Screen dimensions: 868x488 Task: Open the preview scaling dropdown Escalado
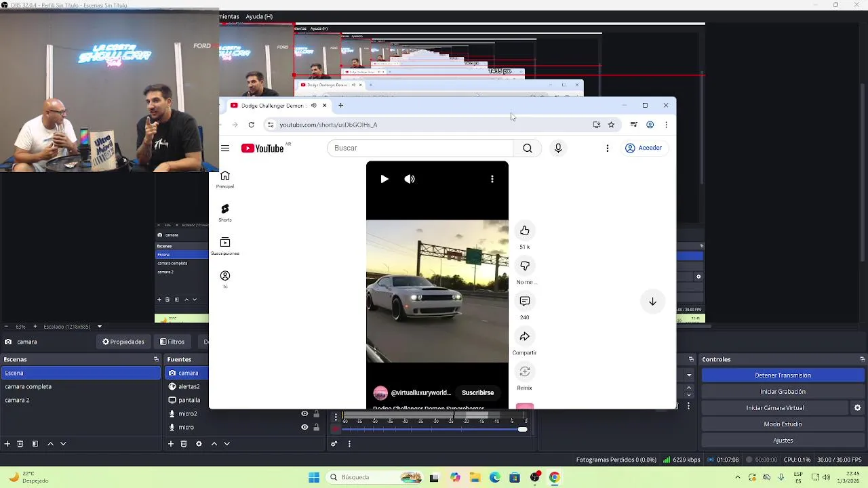click(99, 327)
